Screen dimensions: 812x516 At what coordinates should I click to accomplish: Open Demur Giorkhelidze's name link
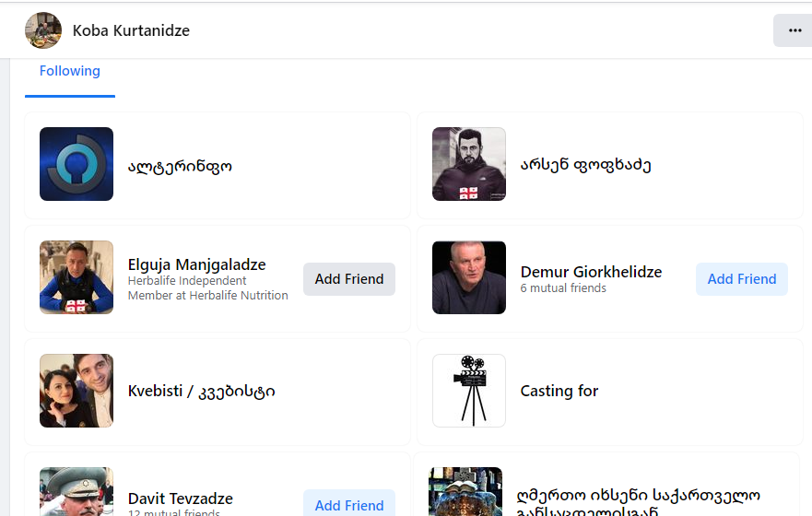point(591,272)
